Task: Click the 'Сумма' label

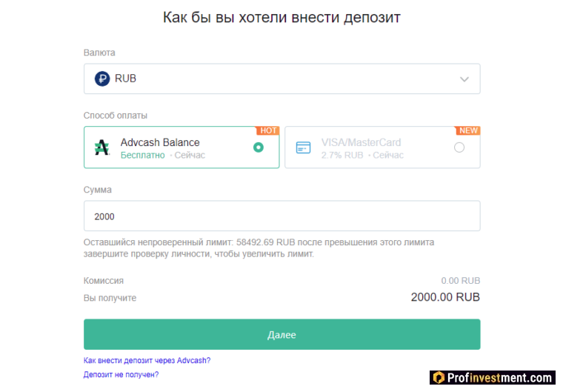Action: pyautogui.click(x=97, y=190)
